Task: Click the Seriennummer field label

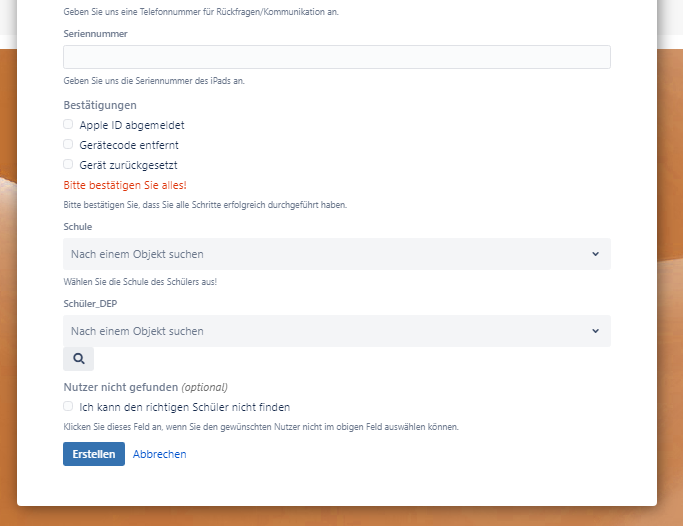Action: pyautogui.click(x=95, y=33)
